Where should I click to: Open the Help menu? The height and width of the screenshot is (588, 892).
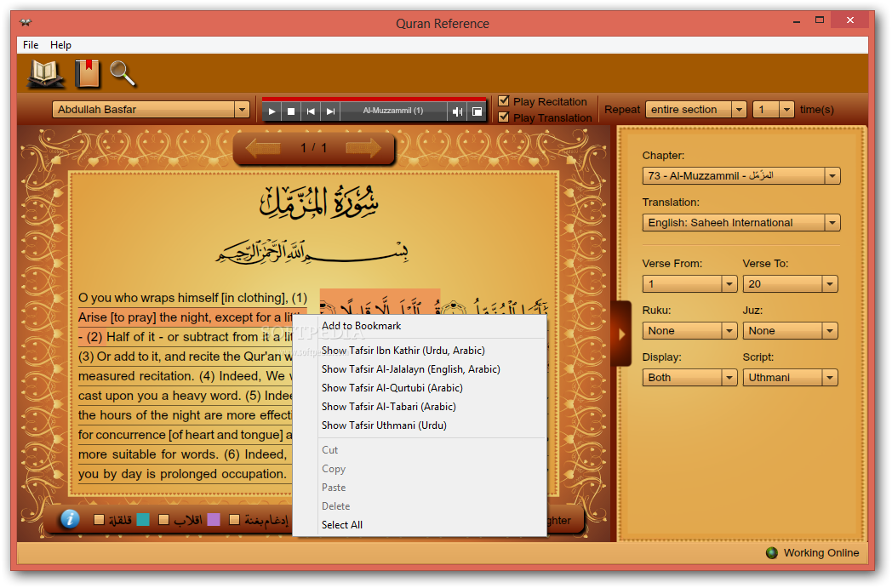(60, 45)
